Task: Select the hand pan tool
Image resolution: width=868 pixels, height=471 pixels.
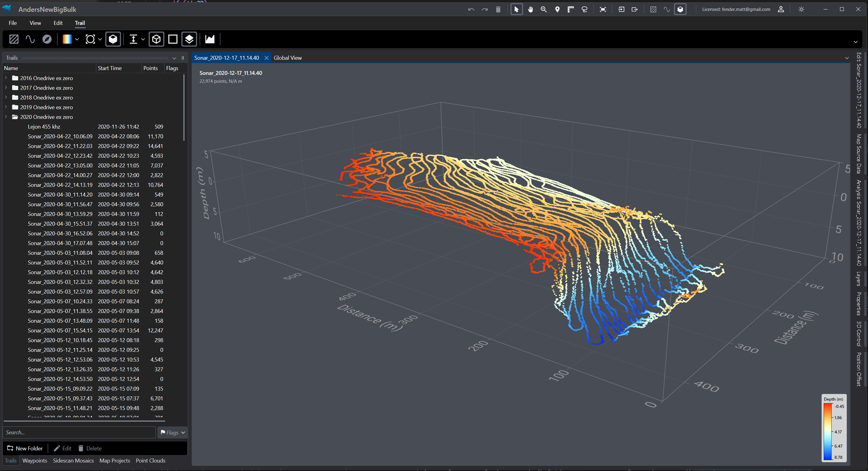Action: (530, 9)
